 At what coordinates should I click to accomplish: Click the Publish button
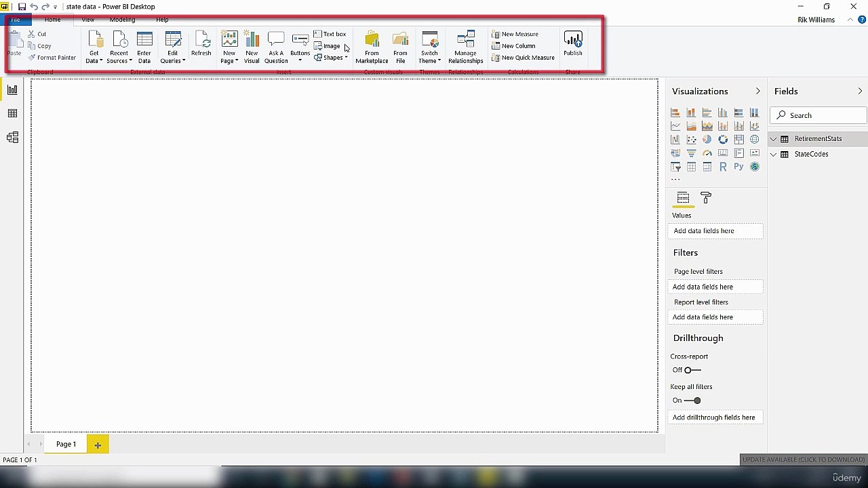pyautogui.click(x=573, y=44)
